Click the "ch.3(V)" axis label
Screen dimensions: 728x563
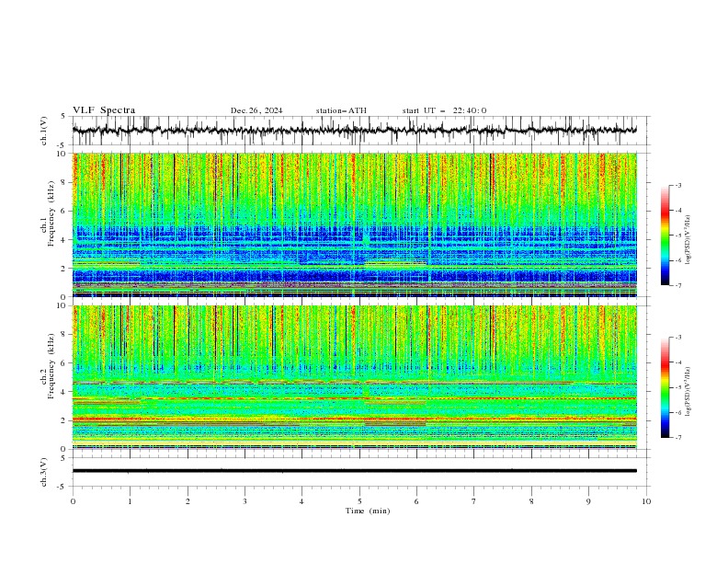pyautogui.click(x=44, y=472)
